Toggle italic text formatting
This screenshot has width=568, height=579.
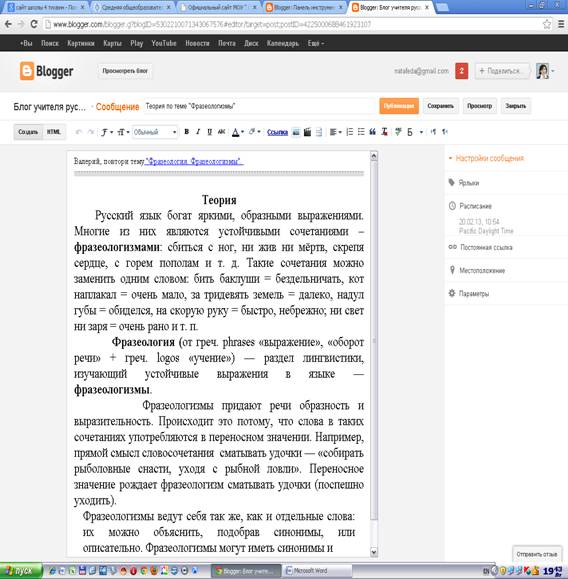pos(198,132)
